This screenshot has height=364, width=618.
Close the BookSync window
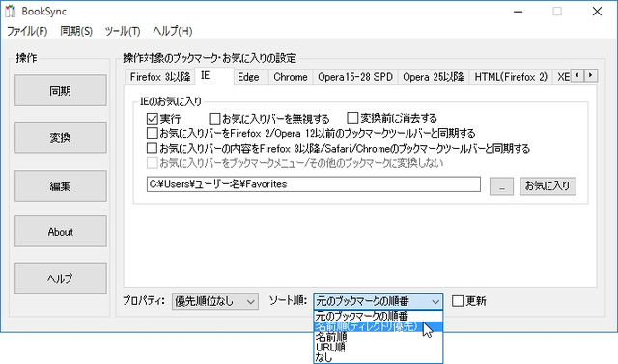pyautogui.click(x=597, y=12)
